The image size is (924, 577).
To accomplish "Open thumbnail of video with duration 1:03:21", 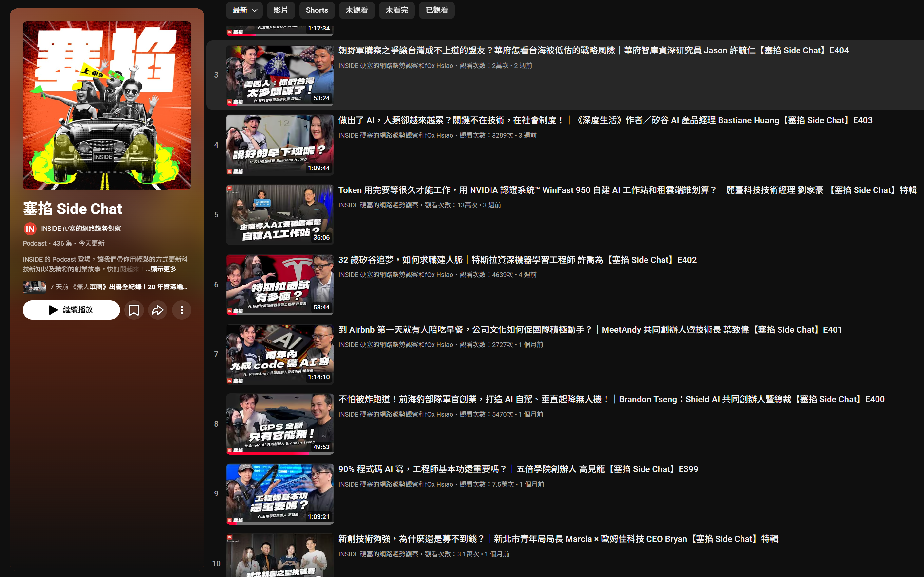I will click(280, 494).
